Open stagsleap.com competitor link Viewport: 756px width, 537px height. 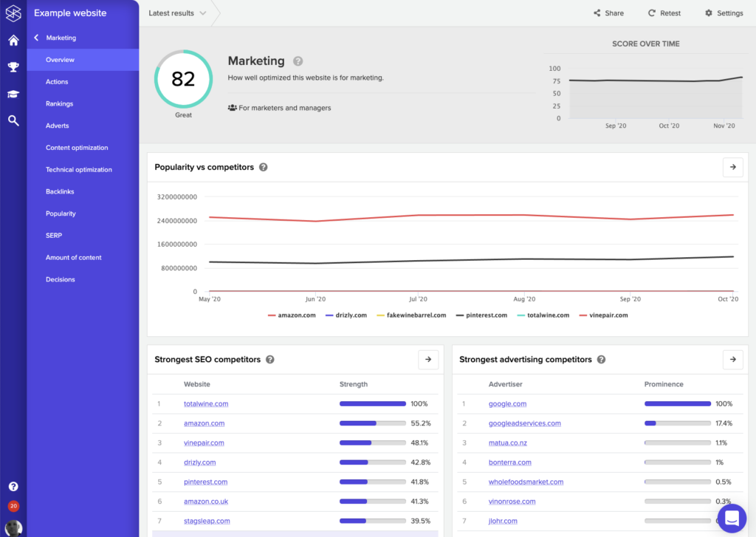pyautogui.click(x=207, y=521)
